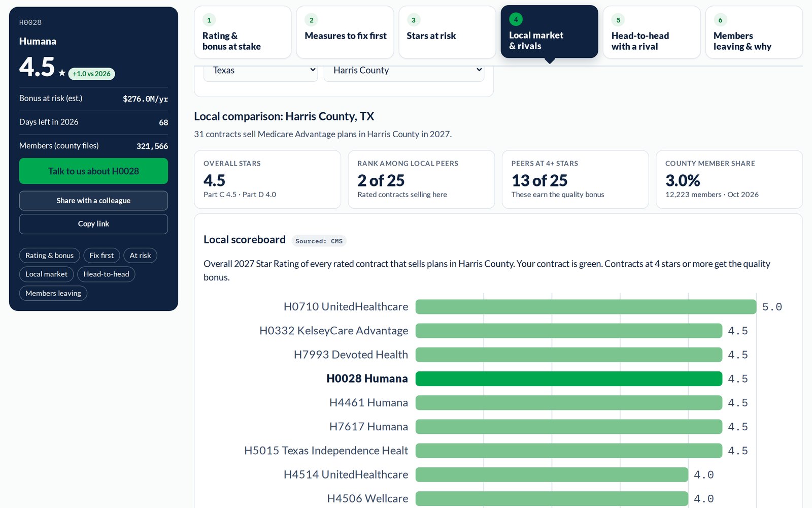The image size is (812, 508).
Task: Open Head-to-head with a rival step
Action: tap(652, 32)
